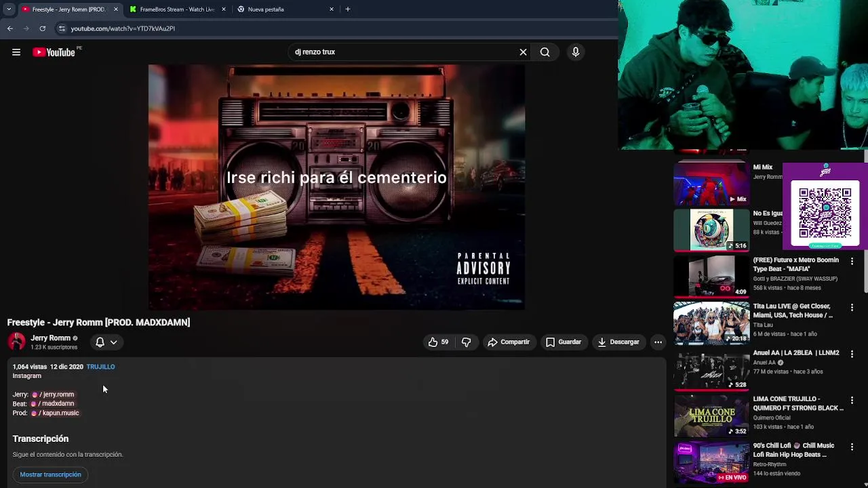Open the site info icon in address bar
The image size is (868, 488).
pos(62,28)
